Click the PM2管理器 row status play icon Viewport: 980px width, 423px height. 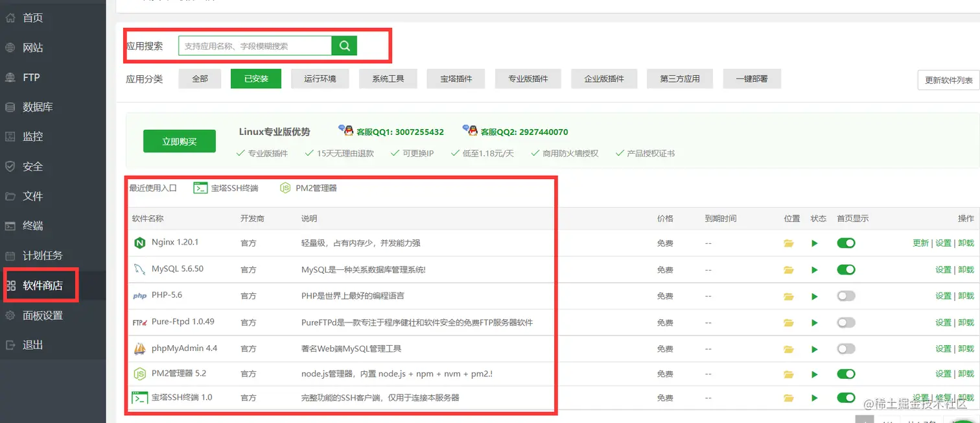pyautogui.click(x=815, y=374)
